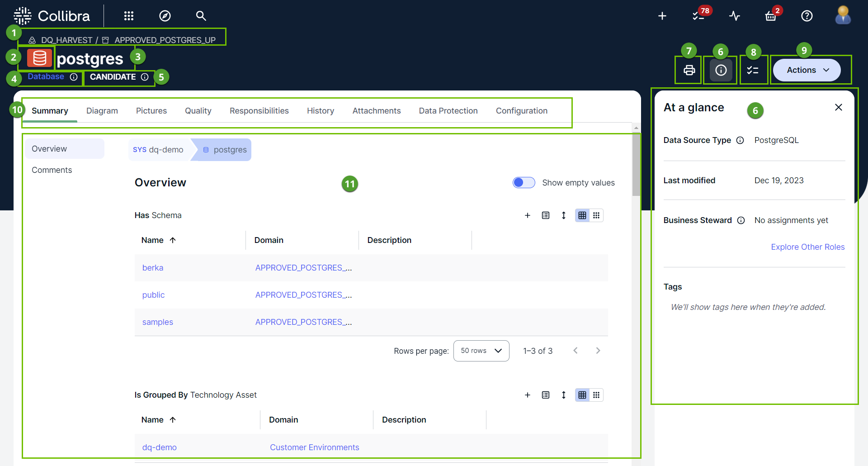Click the compass browse icon
The height and width of the screenshot is (466, 868).
pyautogui.click(x=165, y=16)
